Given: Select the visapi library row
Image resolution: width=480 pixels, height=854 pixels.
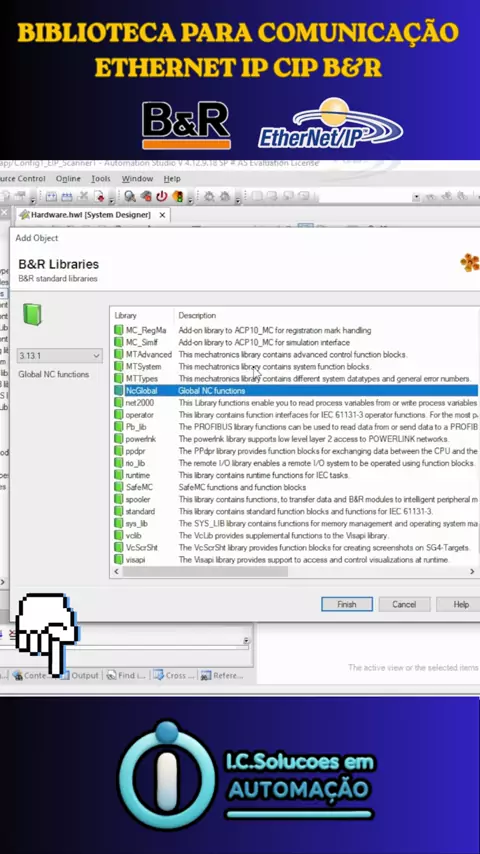Looking at the screenshot, I should tap(296, 559).
